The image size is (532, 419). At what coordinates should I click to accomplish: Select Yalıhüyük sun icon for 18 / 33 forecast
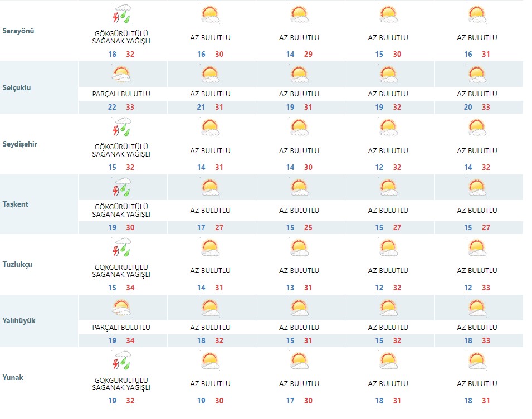[x=477, y=308]
